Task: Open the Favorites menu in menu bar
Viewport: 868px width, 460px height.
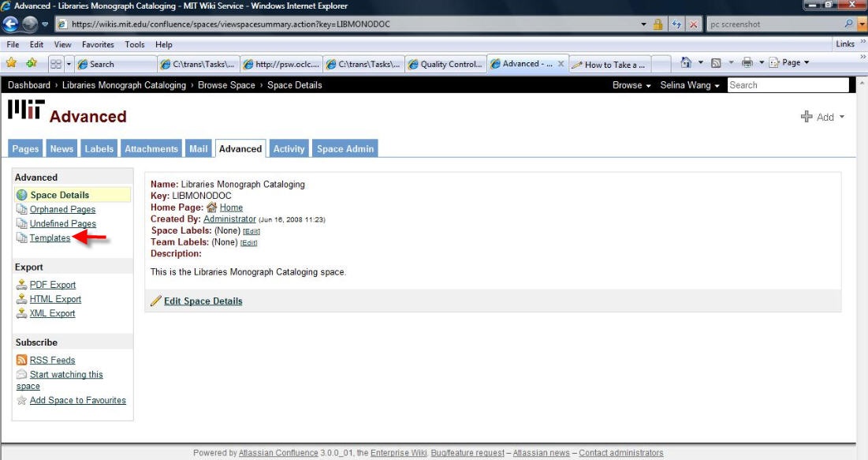Action: [x=98, y=45]
